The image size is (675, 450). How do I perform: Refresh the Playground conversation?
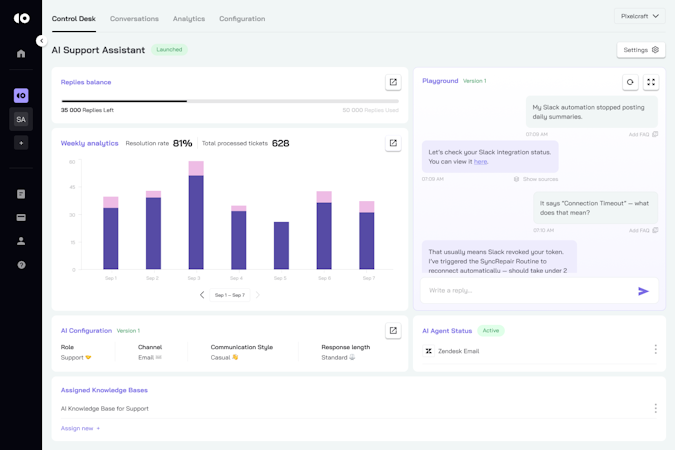tap(630, 82)
